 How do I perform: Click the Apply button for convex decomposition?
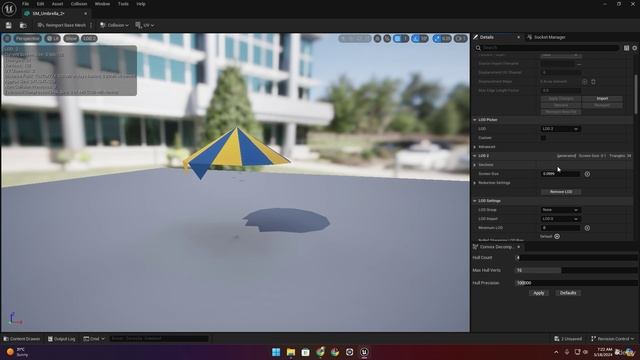click(x=539, y=293)
